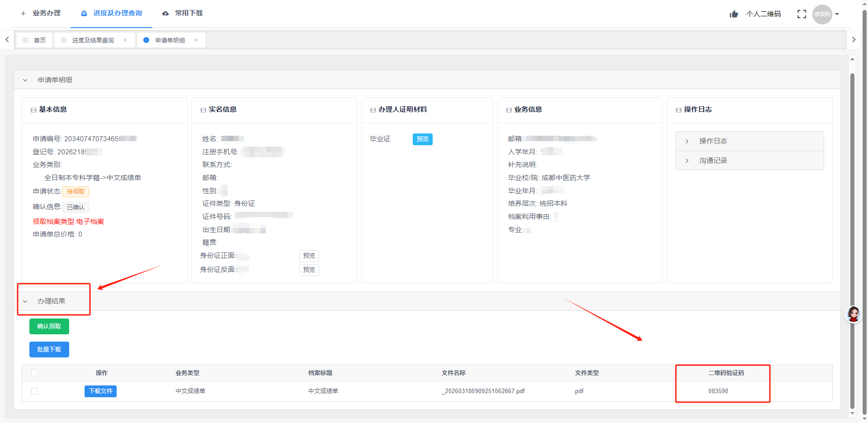Open the 业务办理 menu
Viewport: 868px width, 423px height.
click(x=41, y=14)
